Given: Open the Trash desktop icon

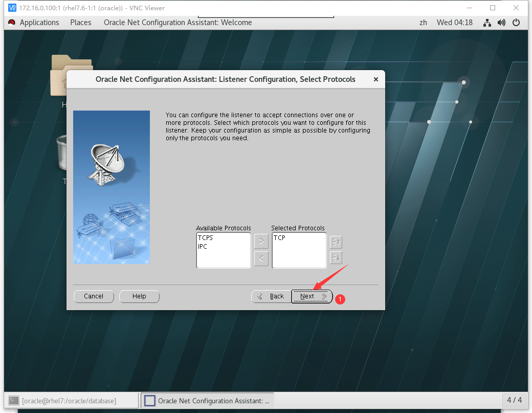Looking at the screenshot, I should (x=62, y=152).
